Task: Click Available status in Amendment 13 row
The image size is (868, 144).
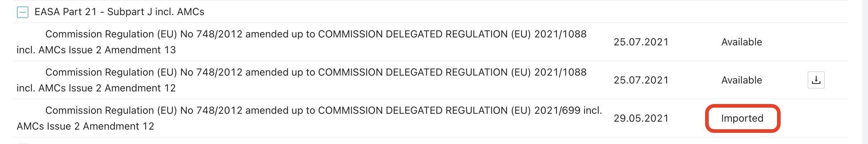Action: (742, 42)
